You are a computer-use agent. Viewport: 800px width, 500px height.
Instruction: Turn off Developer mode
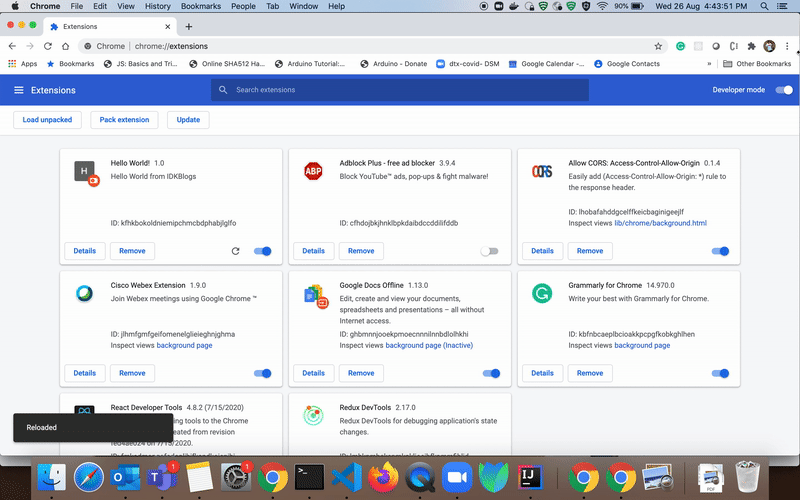784,90
